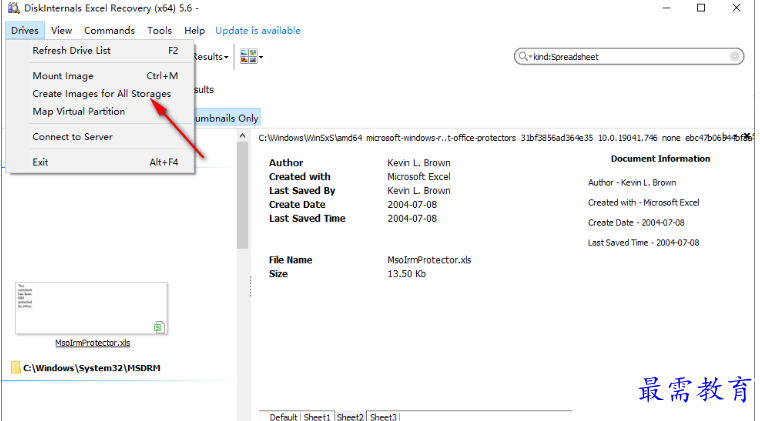Click the Size value 13.50 Kb

tap(406, 274)
